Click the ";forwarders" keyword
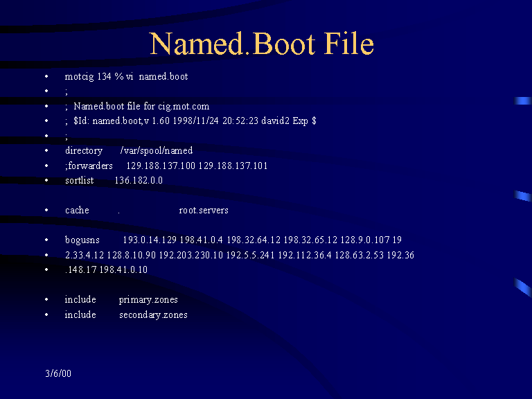The height and width of the screenshot is (399, 532). [x=89, y=166]
